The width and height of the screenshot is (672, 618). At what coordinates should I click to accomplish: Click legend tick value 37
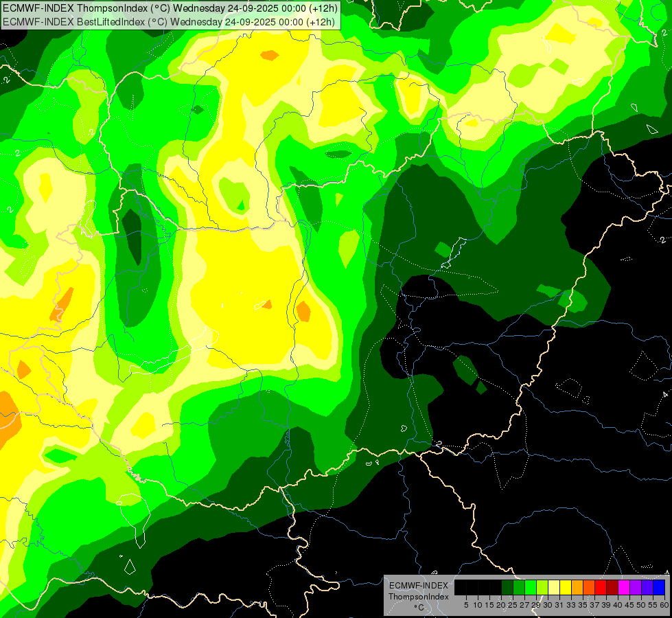(595, 605)
